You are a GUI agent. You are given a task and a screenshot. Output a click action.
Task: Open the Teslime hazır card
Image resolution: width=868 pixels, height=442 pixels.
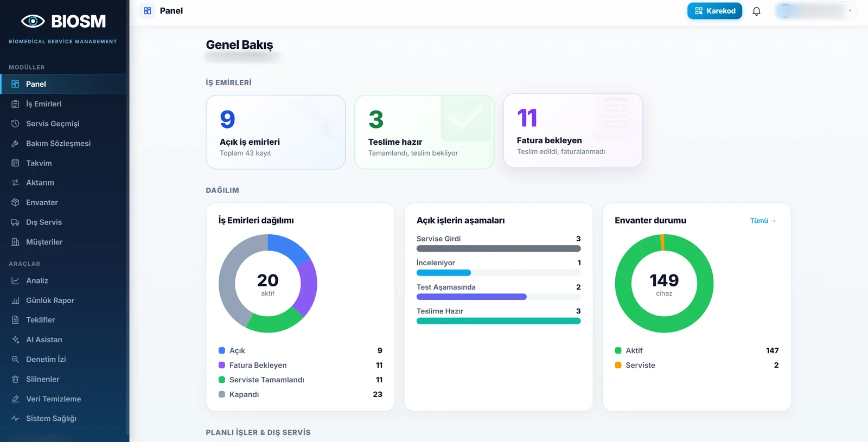(x=424, y=132)
